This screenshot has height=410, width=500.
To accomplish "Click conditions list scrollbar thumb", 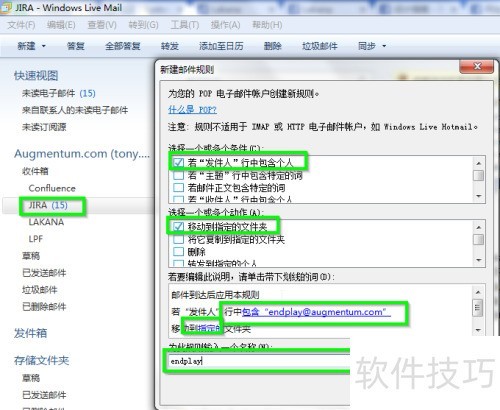I will 479,175.
